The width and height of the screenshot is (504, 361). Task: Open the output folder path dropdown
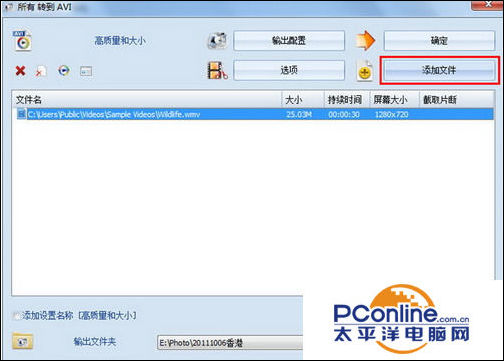(230, 343)
